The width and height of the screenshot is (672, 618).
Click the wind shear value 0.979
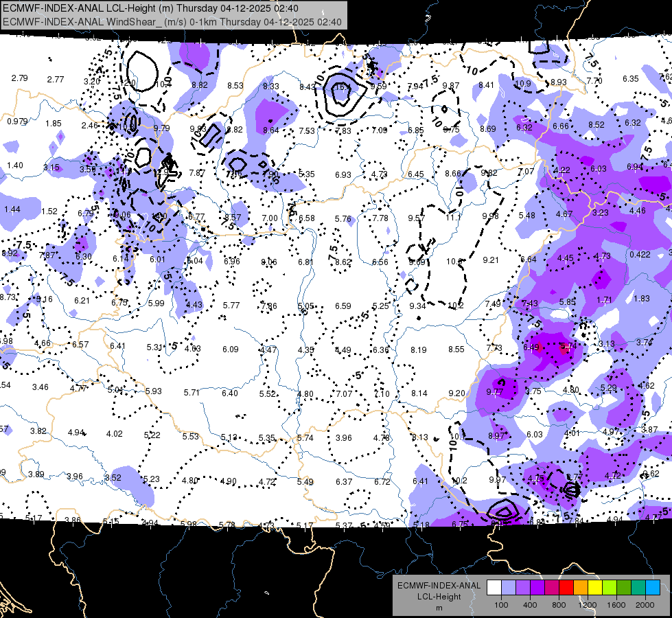(17, 122)
